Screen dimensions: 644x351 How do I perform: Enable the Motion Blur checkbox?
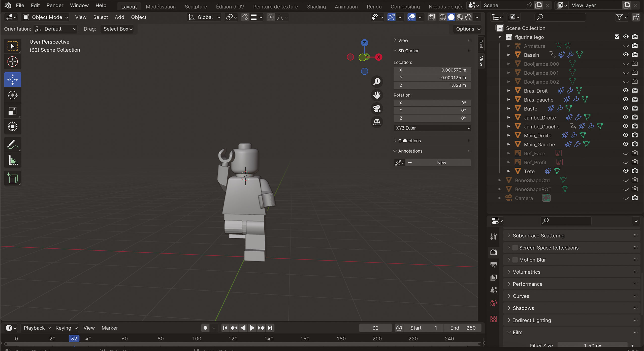click(x=515, y=260)
